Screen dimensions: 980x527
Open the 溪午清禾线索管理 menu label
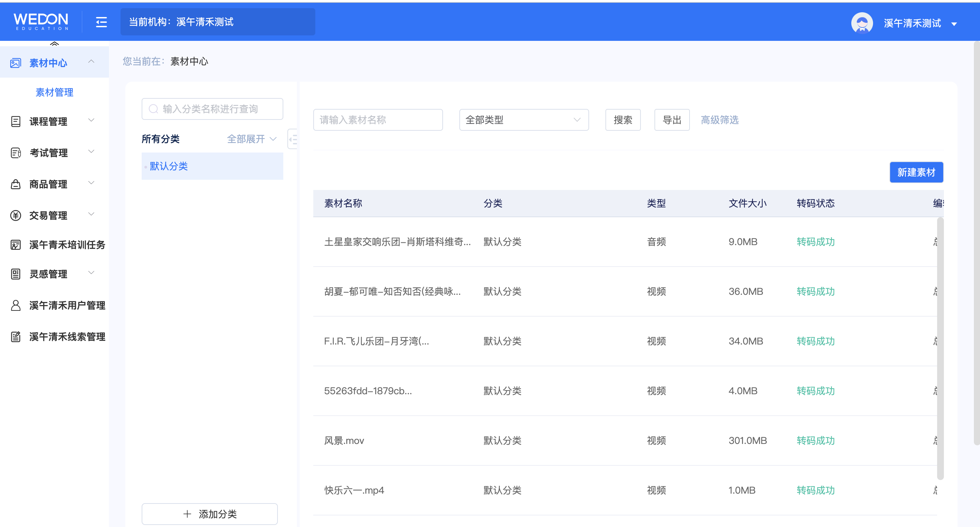tap(67, 336)
